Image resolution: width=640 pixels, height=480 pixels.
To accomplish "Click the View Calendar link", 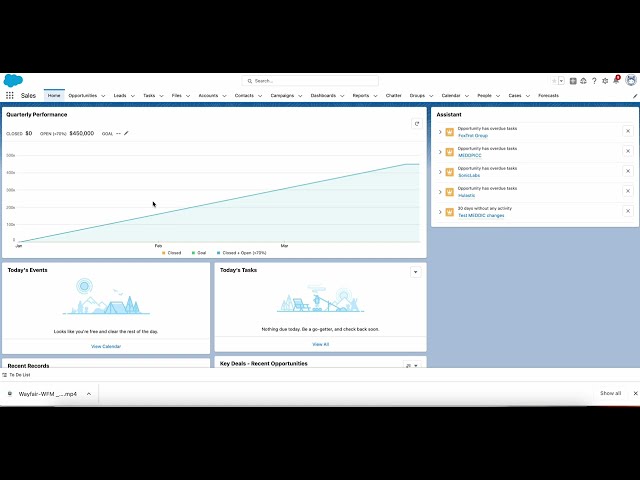I will 106,346.
